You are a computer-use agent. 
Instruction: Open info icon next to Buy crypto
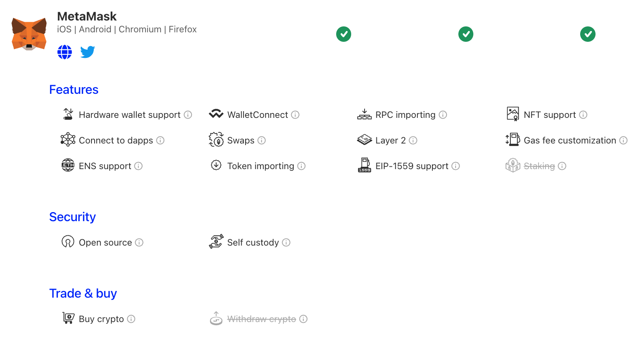(x=131, y=319)
